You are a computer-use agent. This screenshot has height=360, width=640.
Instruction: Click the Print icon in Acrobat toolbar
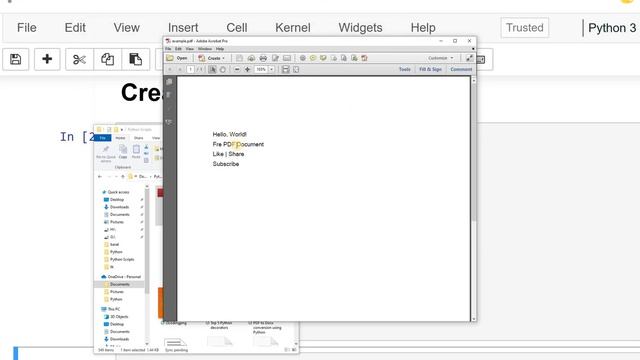click(x=263, y=58)
